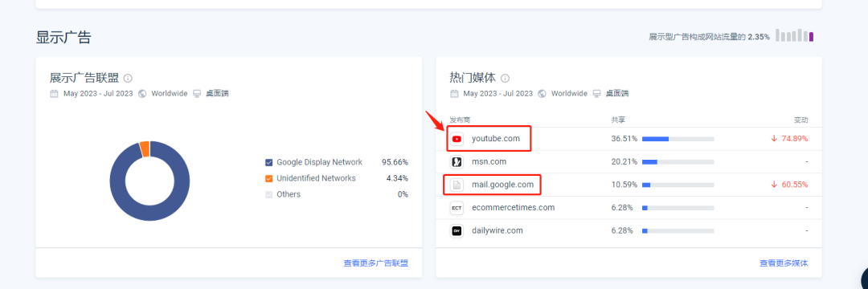Click the 显示广告 section heading
Viewport: 868px width, 289px height.
pyautogui.click(x=63, y=38)
